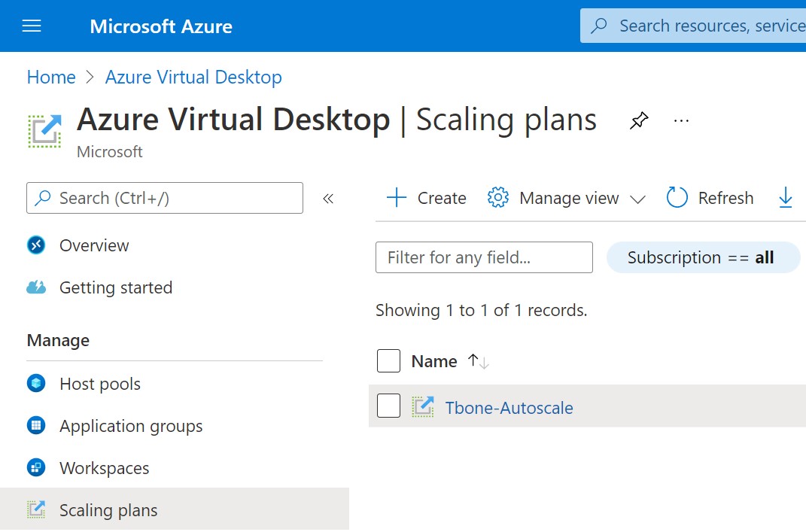Focus the Search resources field
The image size is (806, 532).
coord(693,26)
